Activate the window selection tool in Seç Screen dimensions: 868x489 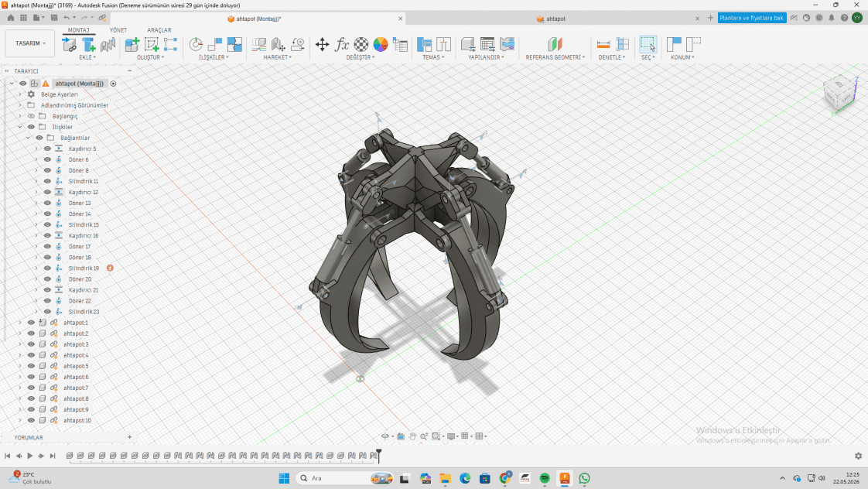[x=648, y=44]
